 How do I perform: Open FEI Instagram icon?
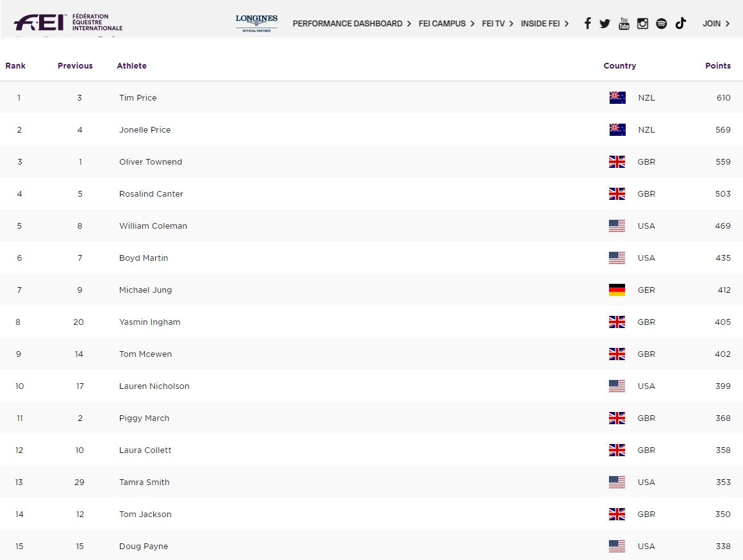642,24
